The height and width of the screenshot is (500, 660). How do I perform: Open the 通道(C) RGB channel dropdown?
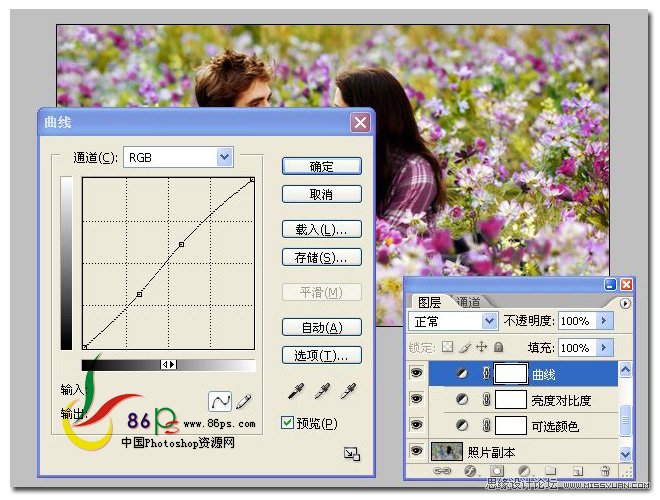coord(225,157)
